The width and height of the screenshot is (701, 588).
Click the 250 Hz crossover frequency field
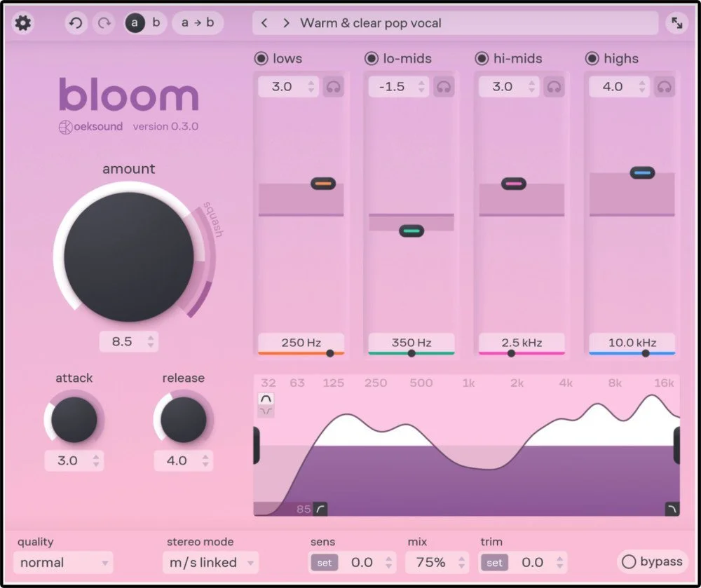[x=301, y=342]
